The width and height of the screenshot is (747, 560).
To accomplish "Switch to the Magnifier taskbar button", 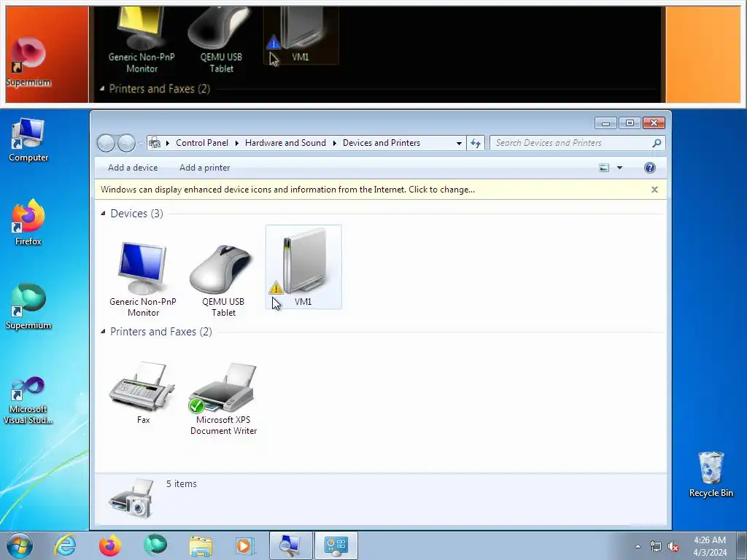I will [x=290, y=545].
